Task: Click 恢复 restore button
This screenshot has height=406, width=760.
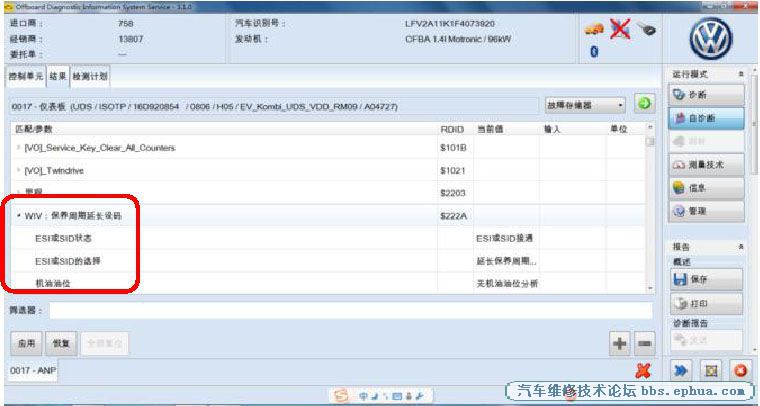Action: click(x=61, y=344)
